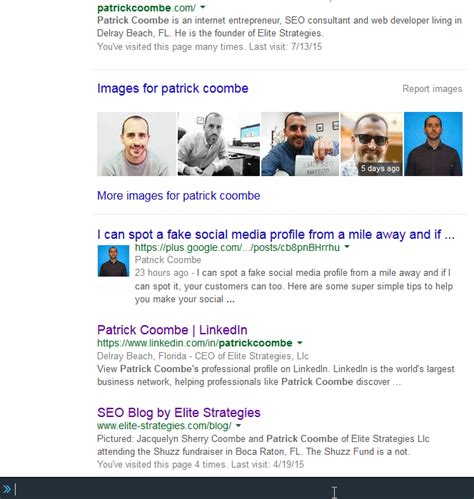Expand arrow next to elite-strategies.com/blog URL

(x=238, y=425)
